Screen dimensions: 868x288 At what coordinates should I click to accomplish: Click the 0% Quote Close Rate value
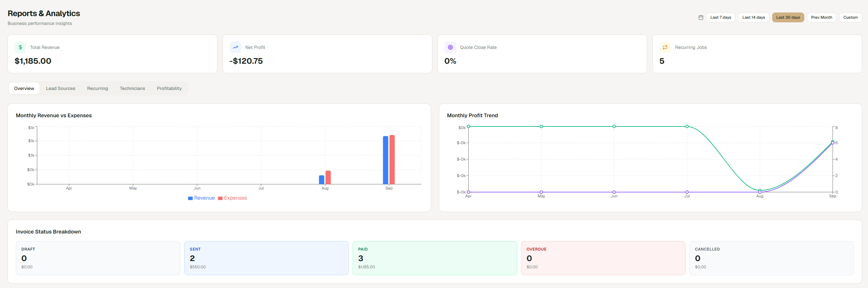pos(450,61)
